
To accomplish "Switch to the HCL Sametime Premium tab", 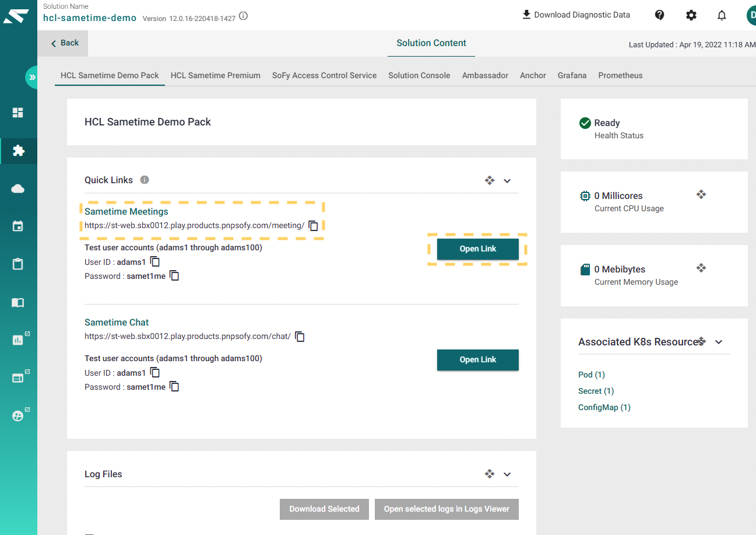I will click(216, 75).
